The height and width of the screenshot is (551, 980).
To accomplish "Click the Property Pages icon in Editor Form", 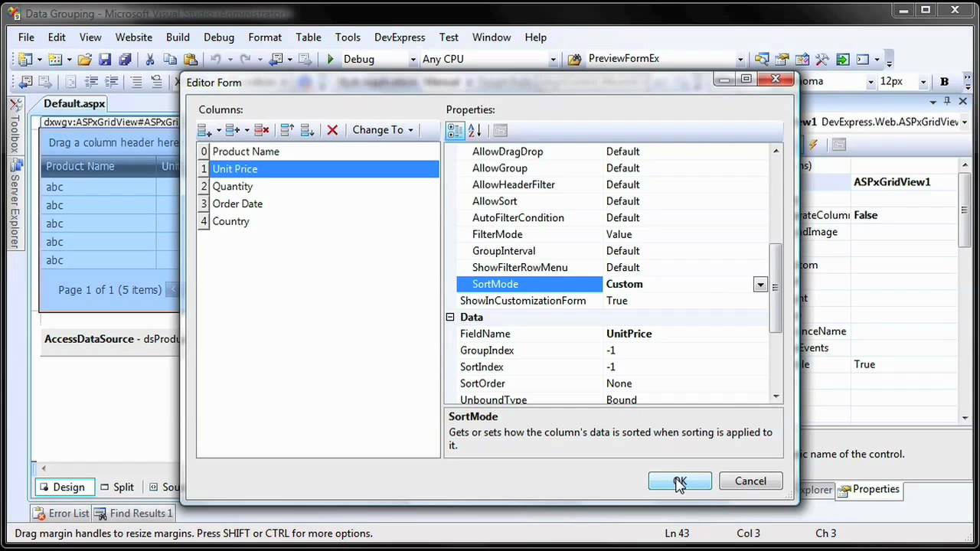I will (x=500, y=130).
